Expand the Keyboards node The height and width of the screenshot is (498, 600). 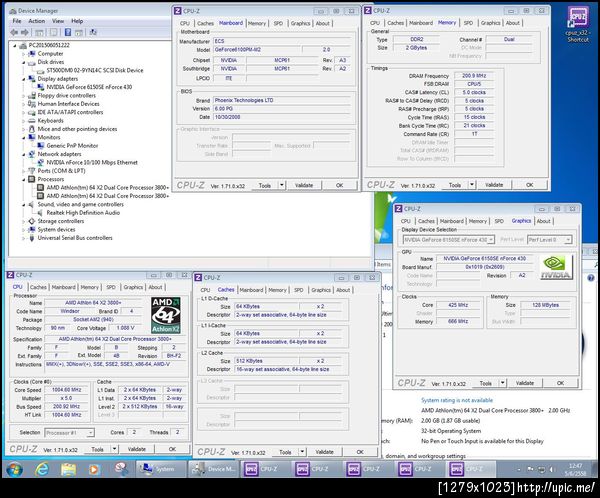24,121
